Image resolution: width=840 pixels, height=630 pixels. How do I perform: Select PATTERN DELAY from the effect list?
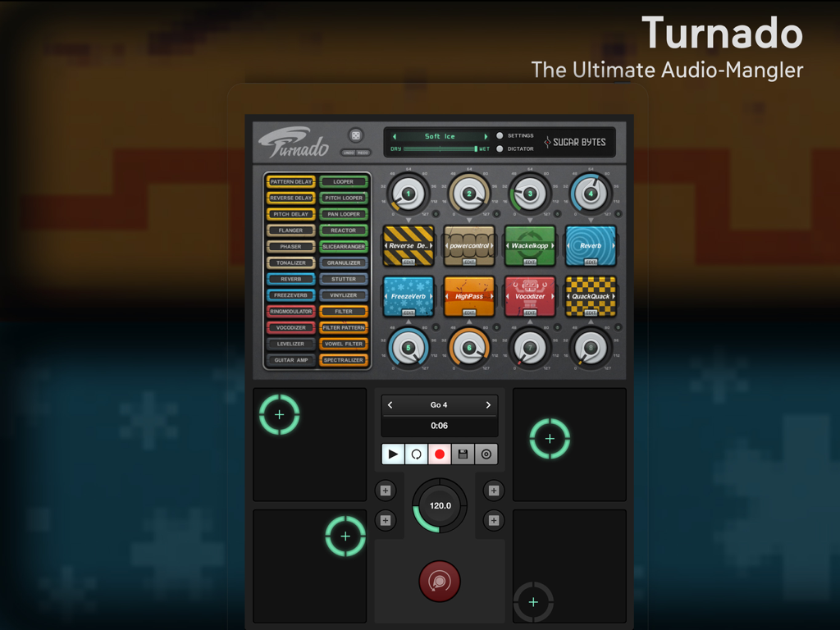pyautogui.click(x=290, y=181)
